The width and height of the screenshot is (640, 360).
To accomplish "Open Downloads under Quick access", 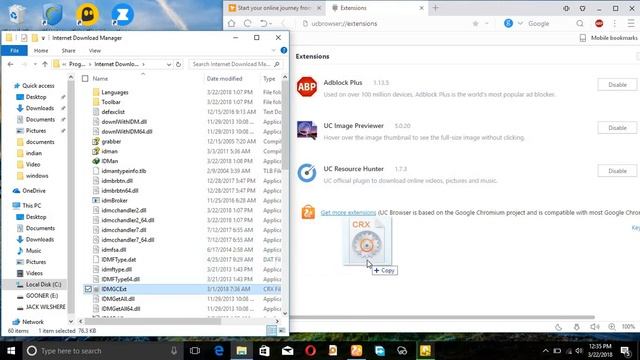I will click(x=40, y=108).
